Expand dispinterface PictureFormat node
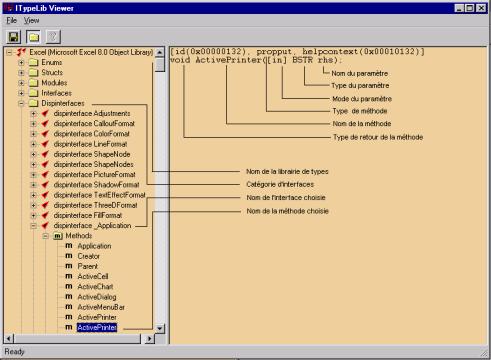This screenshot has width=491, height=360. tap(33, 175)
